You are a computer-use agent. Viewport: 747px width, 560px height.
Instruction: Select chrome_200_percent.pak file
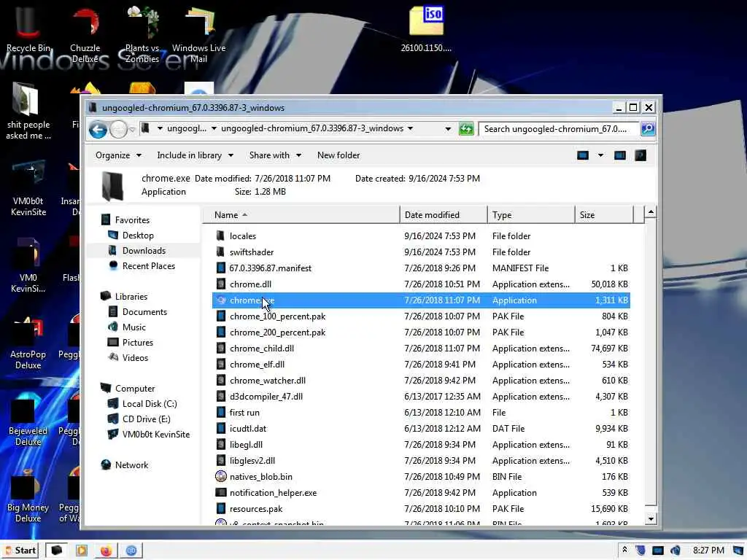point(278,332)
